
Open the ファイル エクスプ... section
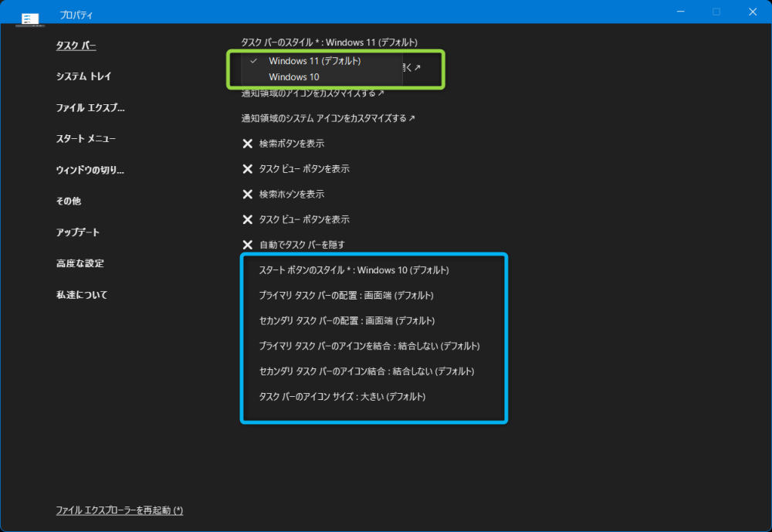90,107
